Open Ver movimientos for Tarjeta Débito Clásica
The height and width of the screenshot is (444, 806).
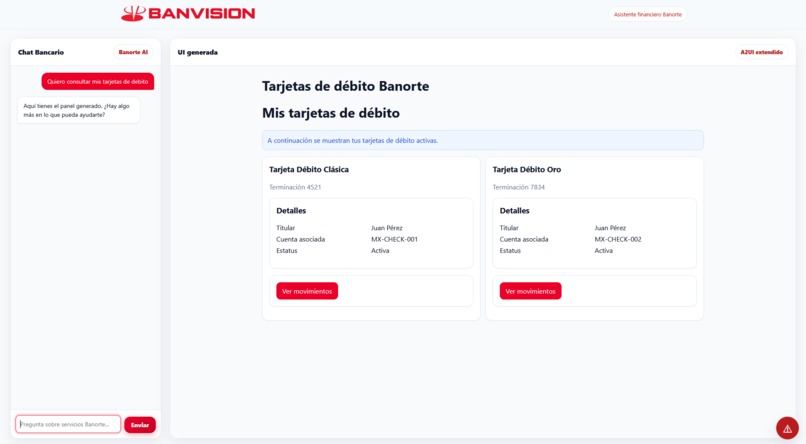pyautogui.click(x=307, y=291)
